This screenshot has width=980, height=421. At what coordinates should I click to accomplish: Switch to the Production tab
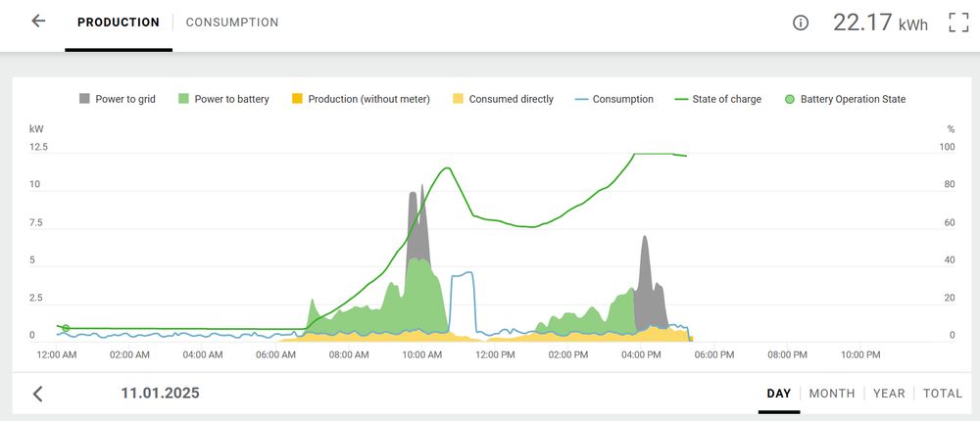click(119, 23)
